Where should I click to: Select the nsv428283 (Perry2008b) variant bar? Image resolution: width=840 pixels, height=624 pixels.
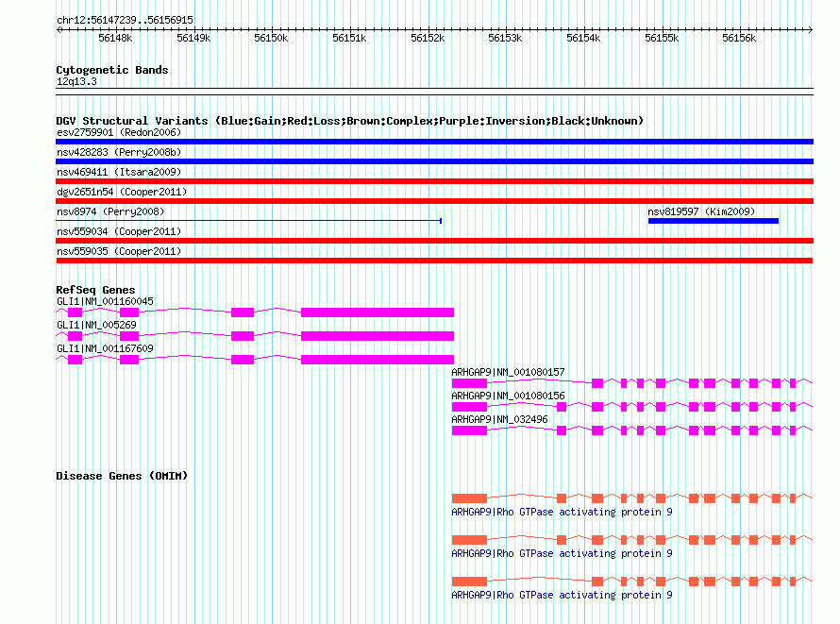tap(434, 161)
